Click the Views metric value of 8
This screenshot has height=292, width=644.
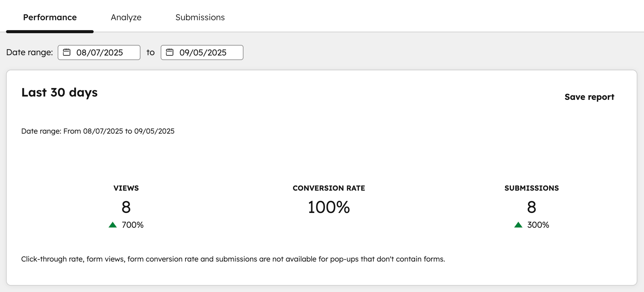click(x=126, y=207)
